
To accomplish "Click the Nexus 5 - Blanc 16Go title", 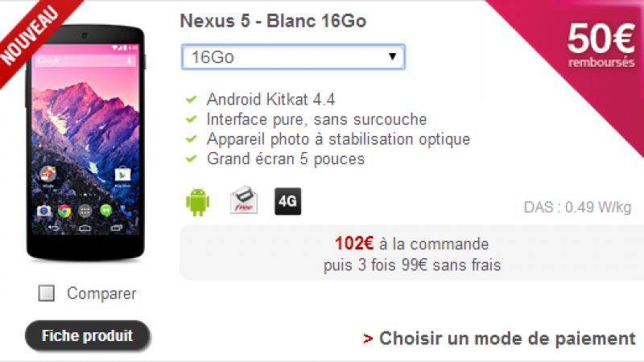I will 274,21.
